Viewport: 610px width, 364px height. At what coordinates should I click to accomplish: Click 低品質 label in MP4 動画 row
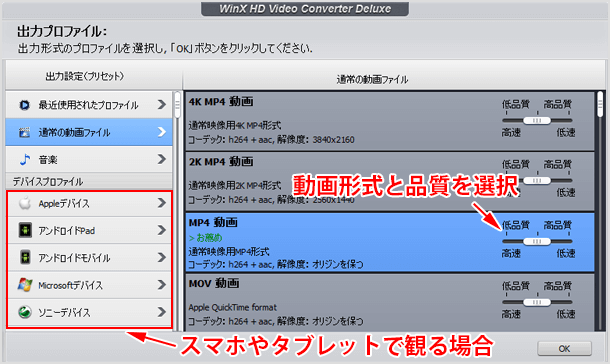click(x=516, y=225)
